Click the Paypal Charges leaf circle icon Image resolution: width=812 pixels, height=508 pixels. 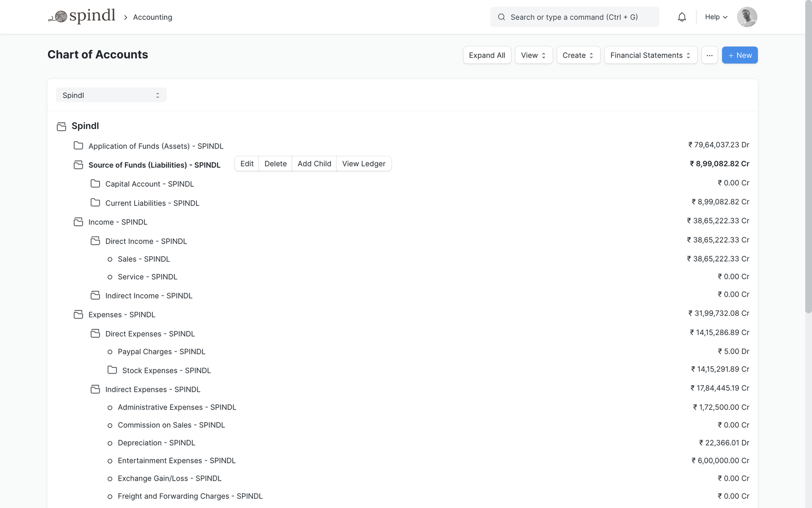[110, 352]
